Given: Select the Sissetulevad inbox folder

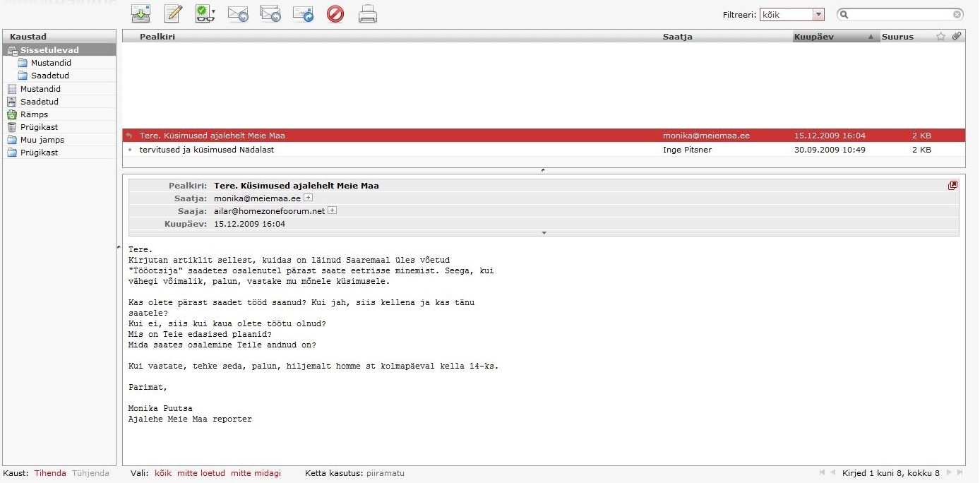Looking at the screenshot, I should [x=49, y=50].
